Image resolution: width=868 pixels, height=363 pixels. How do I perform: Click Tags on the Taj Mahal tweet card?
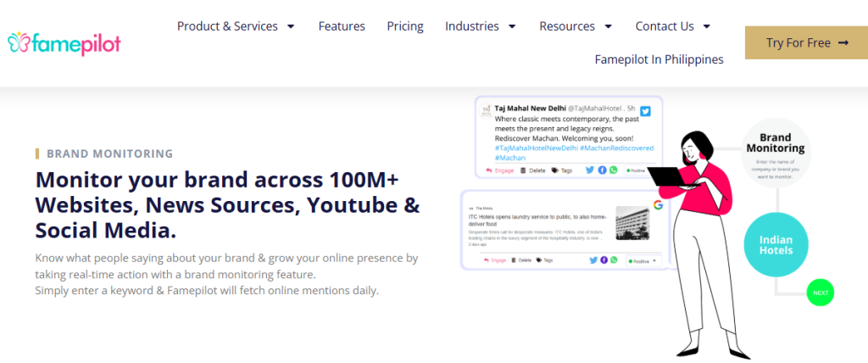(563, 170)
